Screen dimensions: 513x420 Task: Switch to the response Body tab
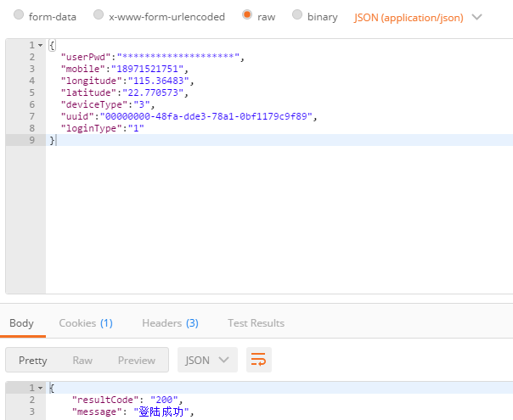coord(21,323)
